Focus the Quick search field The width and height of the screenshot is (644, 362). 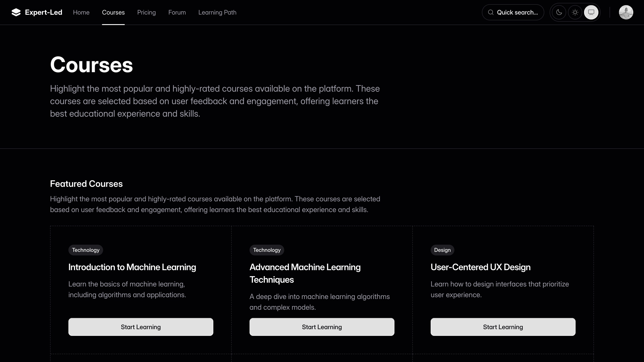517,12
